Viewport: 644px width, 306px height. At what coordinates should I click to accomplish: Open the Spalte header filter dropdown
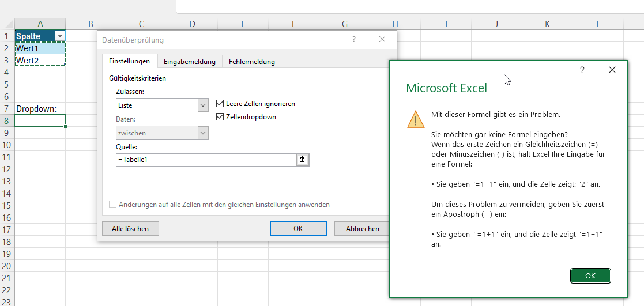[x=60, y=36]
